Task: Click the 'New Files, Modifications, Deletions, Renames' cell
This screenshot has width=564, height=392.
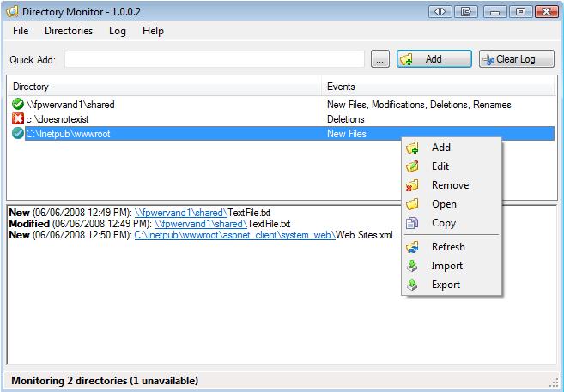Action: pos(419,105)
